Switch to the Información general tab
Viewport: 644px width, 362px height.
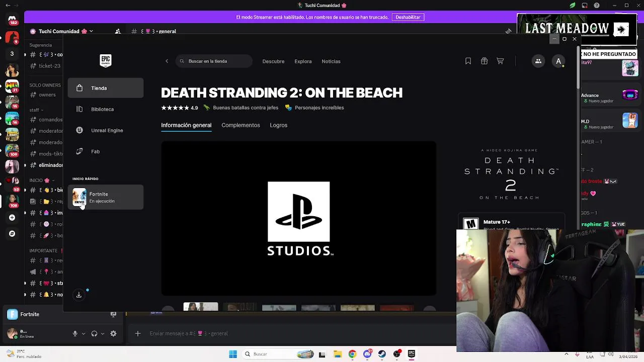click(186, 125)
